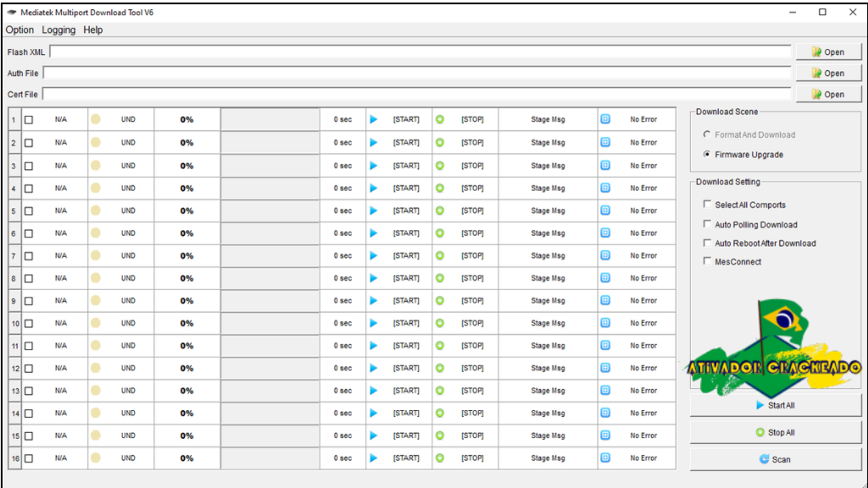This screenshot has height=488, width=868.
Task: Open the Option menu
Action: point(20,30)
